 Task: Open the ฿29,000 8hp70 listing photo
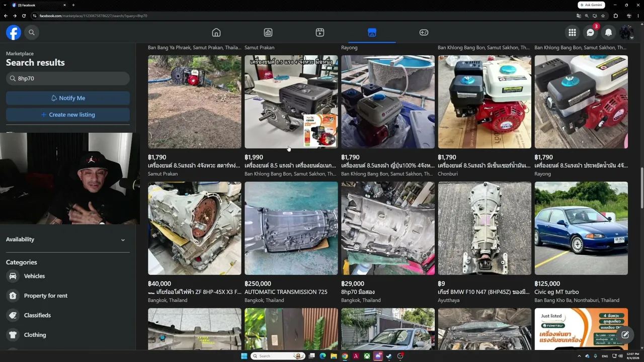click(388, 228)
